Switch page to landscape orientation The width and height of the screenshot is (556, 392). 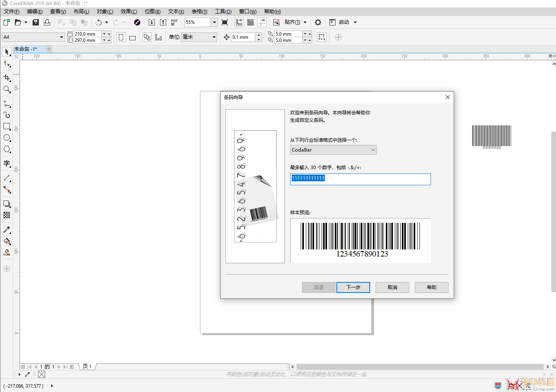[x=133, y=38]
